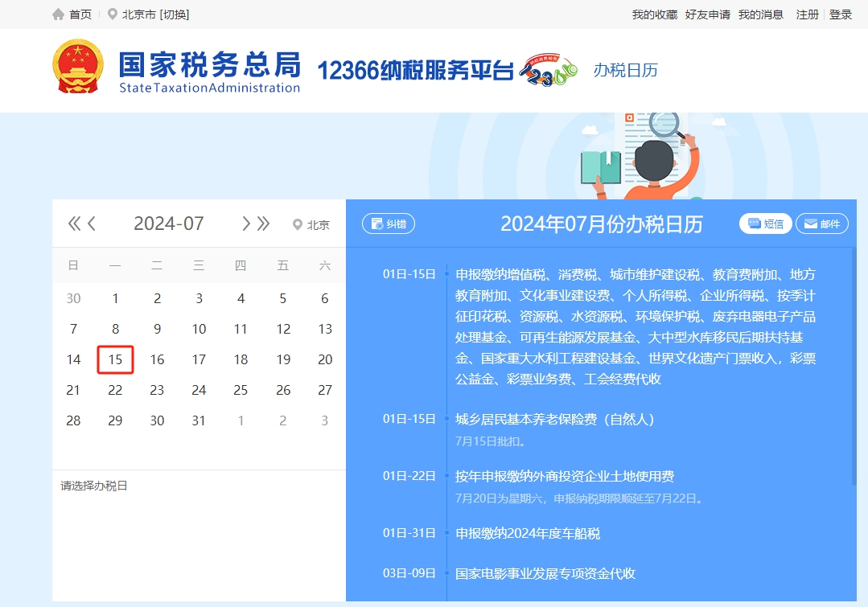Click the 注册 register link
Image resolution: width=868 pixels, height=607 pixels.
[808, 14]
